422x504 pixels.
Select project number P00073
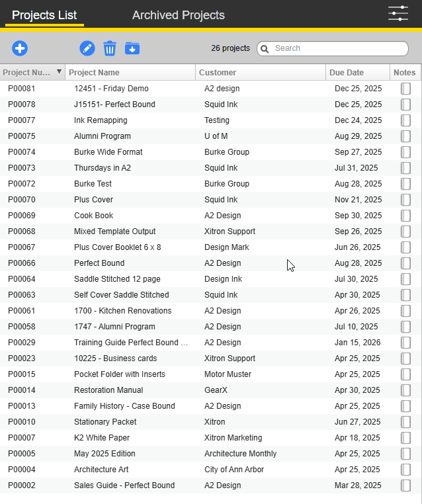(x=22, y=168)
